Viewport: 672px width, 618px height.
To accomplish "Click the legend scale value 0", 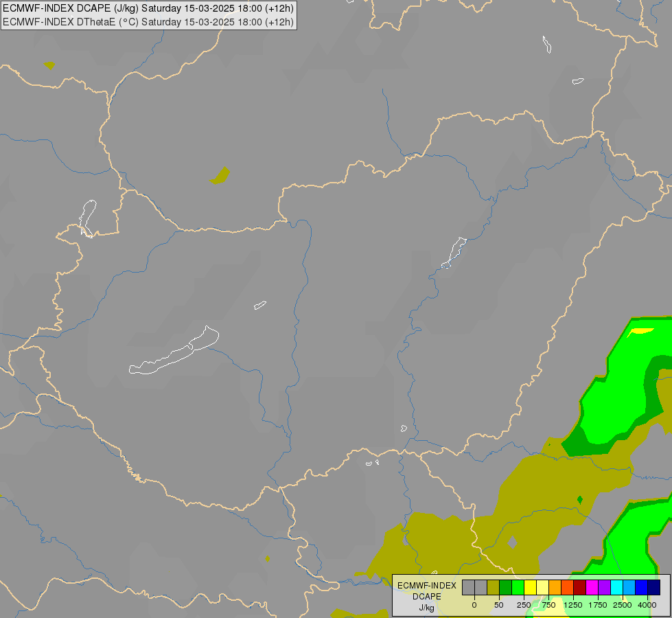I will click(474, 605).
